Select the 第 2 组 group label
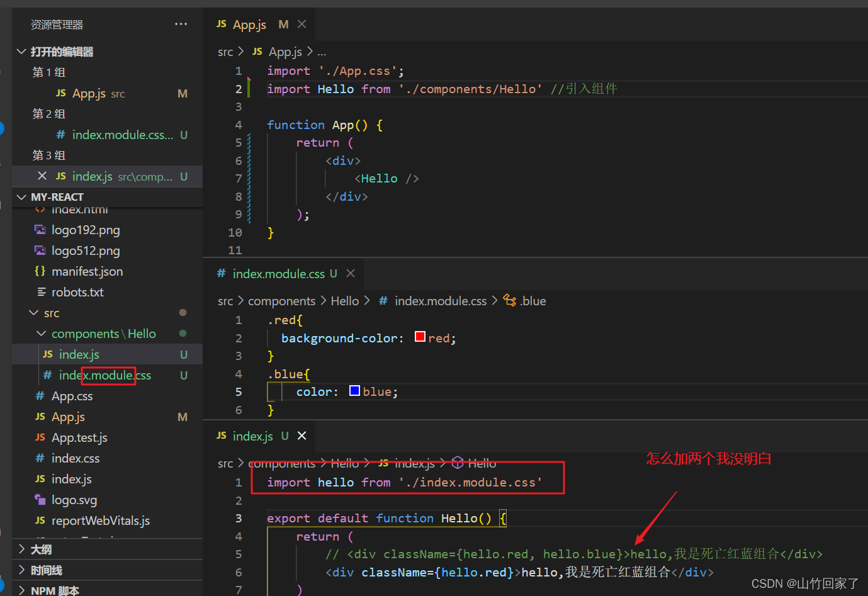The height and width of the screenshot is (596, 868). (49, 114)
